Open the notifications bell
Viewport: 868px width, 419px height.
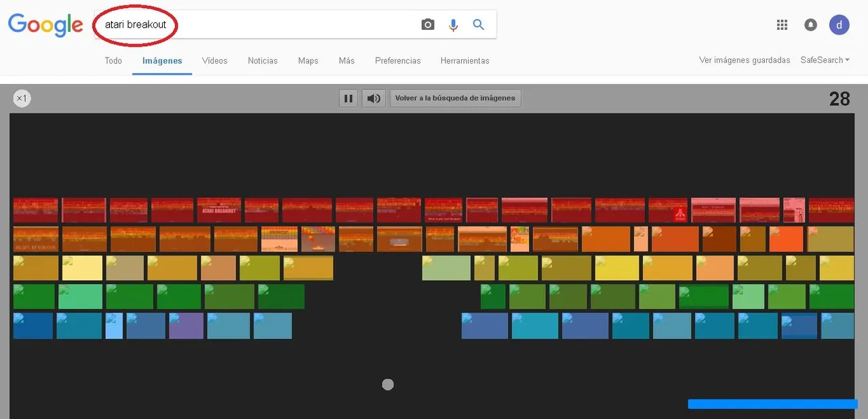(x=810, y=25)
